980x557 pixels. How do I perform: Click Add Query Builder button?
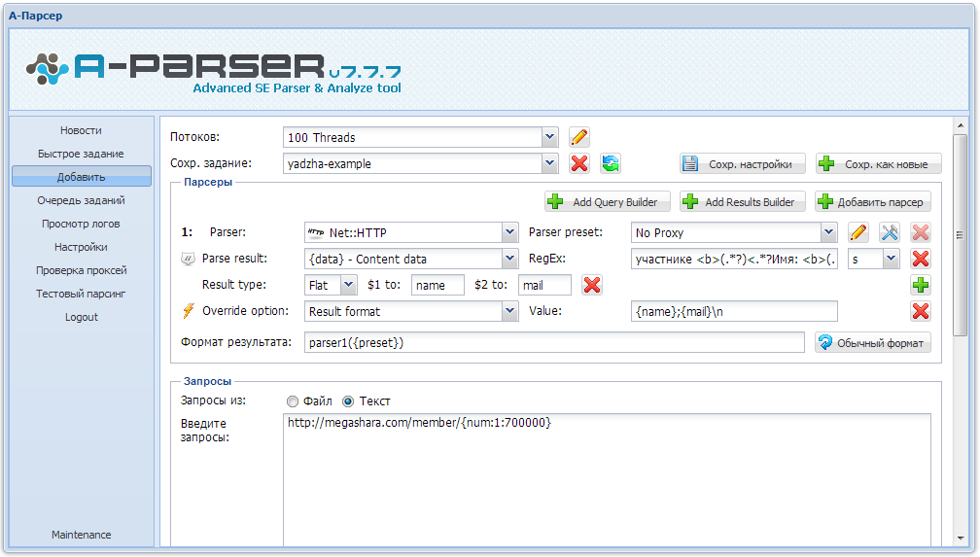click(608, 202)
